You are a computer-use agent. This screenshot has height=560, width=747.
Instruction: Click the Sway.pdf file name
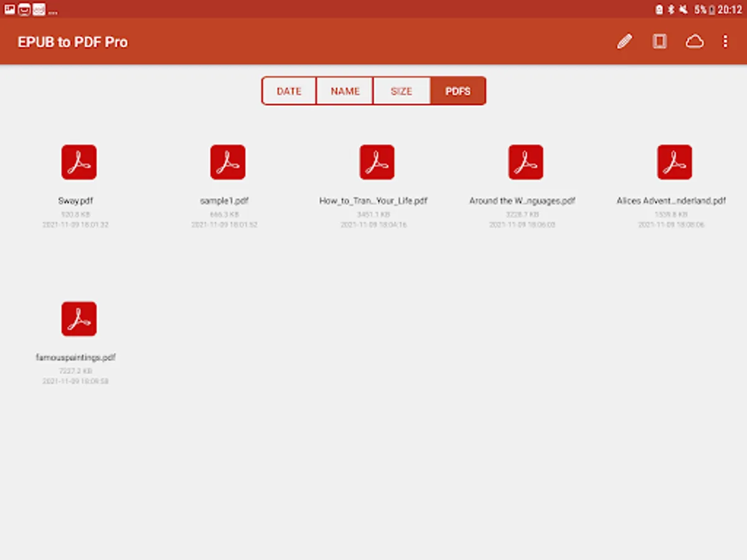click(75, 201)
